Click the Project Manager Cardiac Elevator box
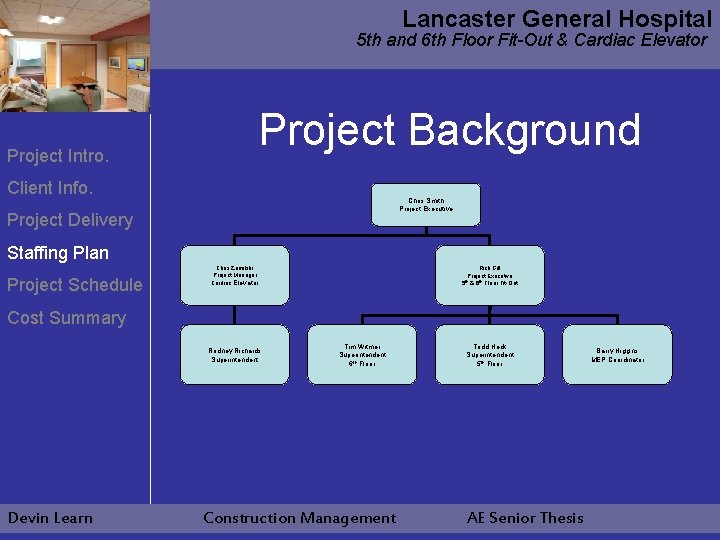Image resolution: width=720 pixels, height=540 pixels. 235,276
